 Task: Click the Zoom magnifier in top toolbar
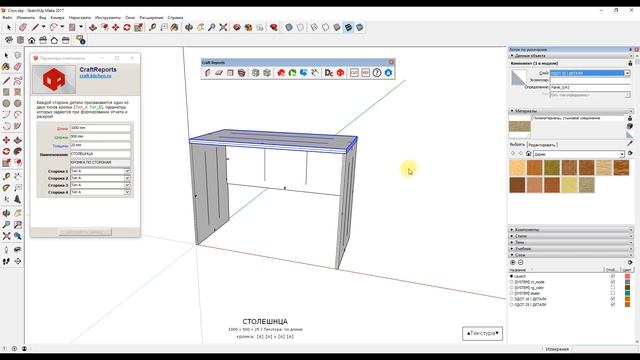(x=212, y=27)
